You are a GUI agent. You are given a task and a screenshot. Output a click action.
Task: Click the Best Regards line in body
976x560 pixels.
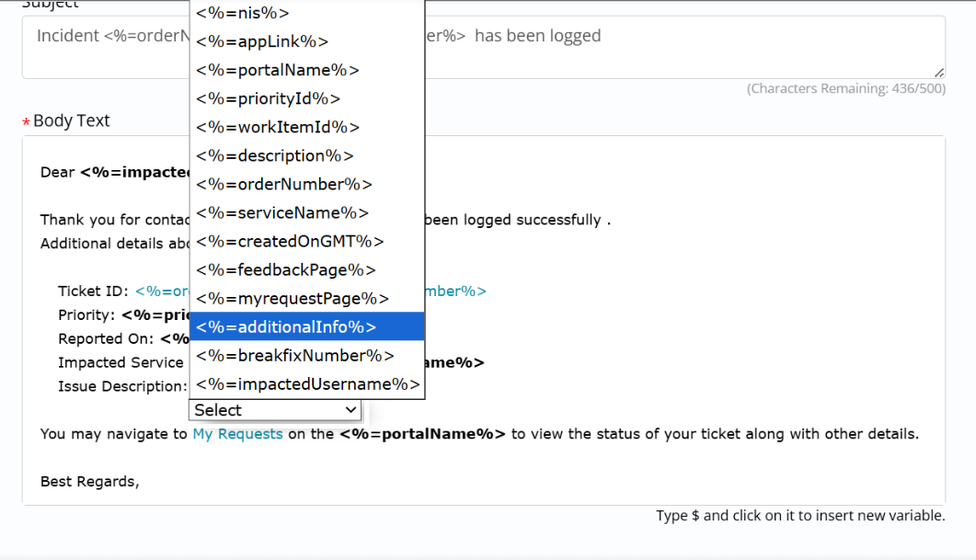click(90, 481)
